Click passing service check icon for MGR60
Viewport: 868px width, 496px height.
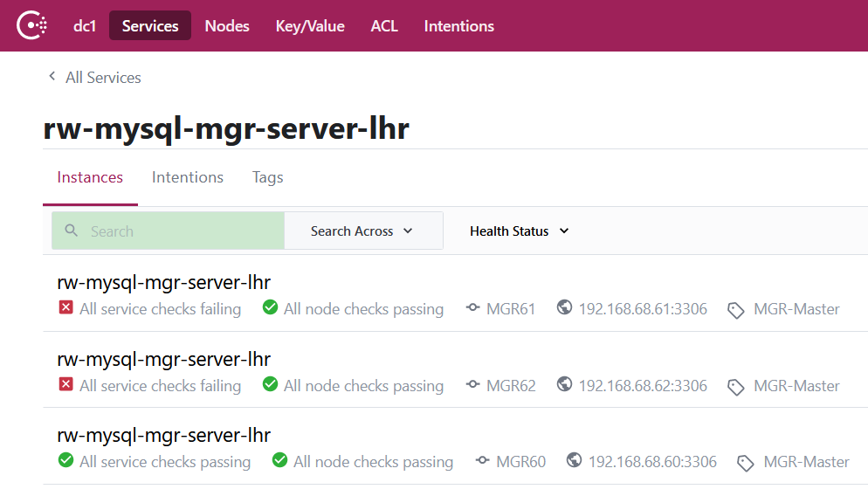coord(65,461)
